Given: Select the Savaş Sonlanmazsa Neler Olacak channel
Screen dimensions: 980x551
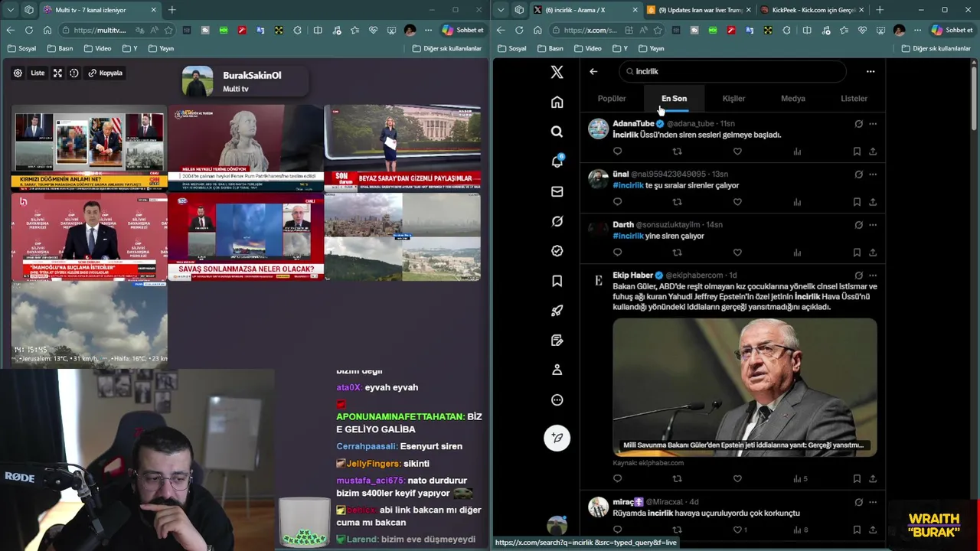Looking at the screenshot, I should 246,237.
